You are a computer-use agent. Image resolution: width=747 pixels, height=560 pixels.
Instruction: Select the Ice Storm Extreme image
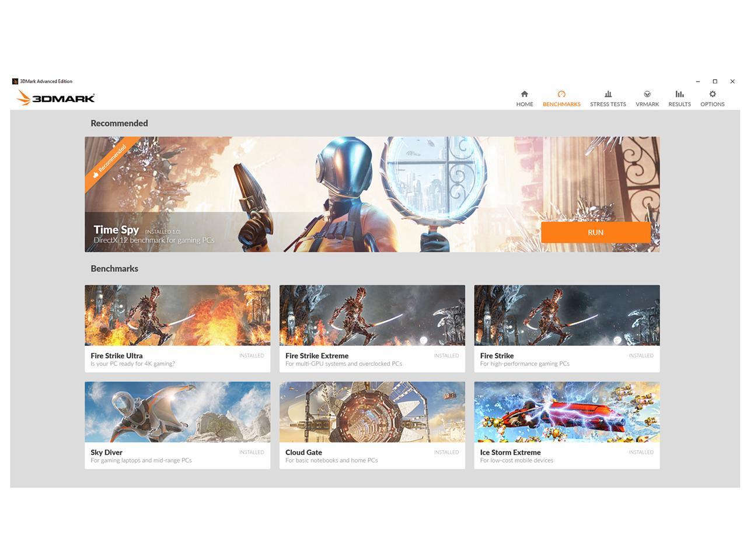coord(567,412)
